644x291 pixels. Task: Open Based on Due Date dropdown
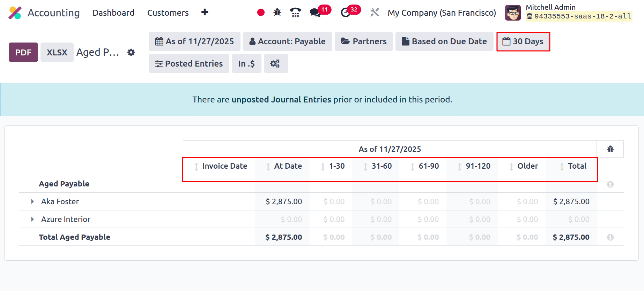coord(444,41)
